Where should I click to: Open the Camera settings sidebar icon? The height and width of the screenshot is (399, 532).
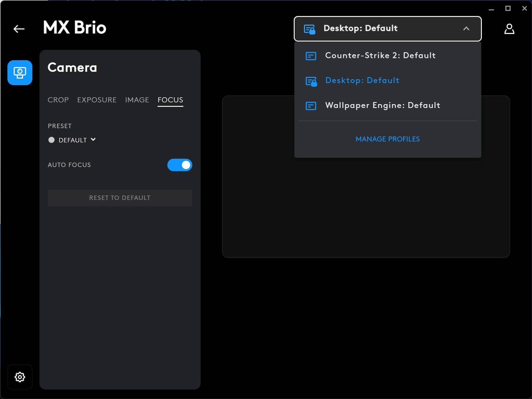pos(20,73)
